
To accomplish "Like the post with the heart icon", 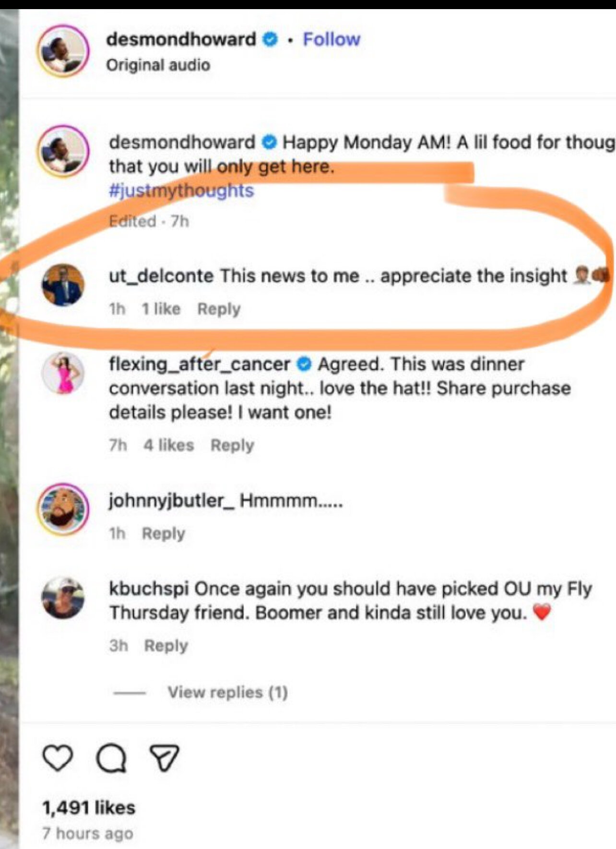I will click(x=58, y=758).
